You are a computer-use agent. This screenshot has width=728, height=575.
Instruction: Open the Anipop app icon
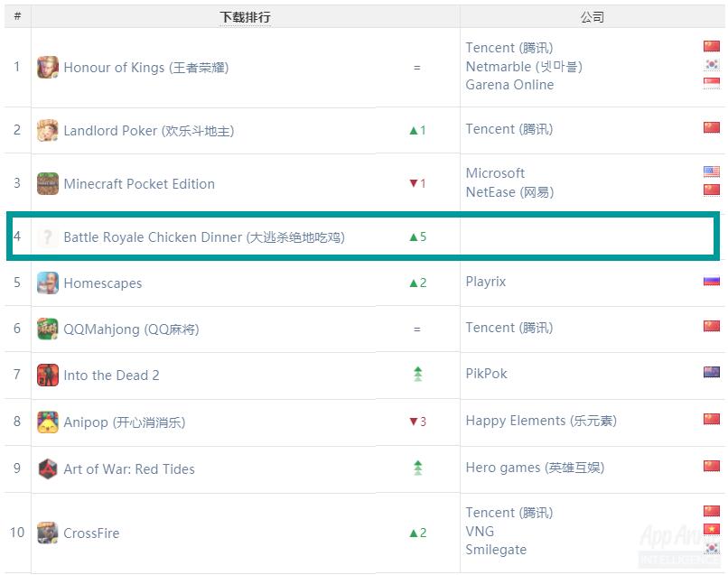(48, 422)
